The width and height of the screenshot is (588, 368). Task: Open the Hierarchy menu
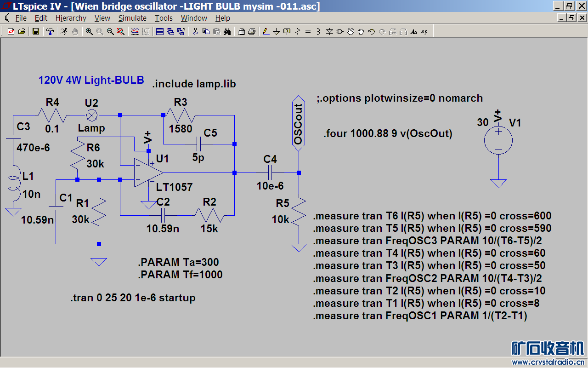pos(71,18)
